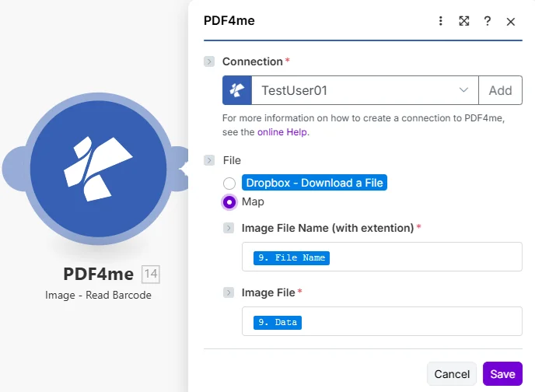The width and height of the screenshot is (535, 392).
Task: Click Add connection button
Action: 500,90
